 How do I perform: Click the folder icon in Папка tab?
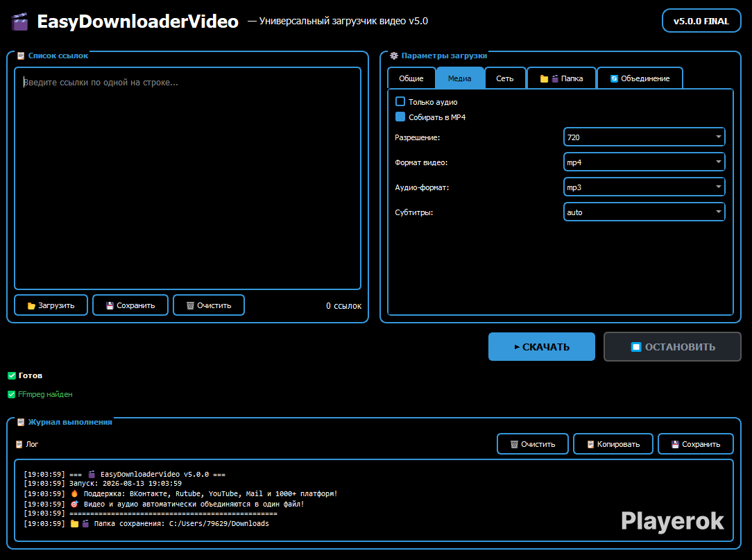click(544, 78)
